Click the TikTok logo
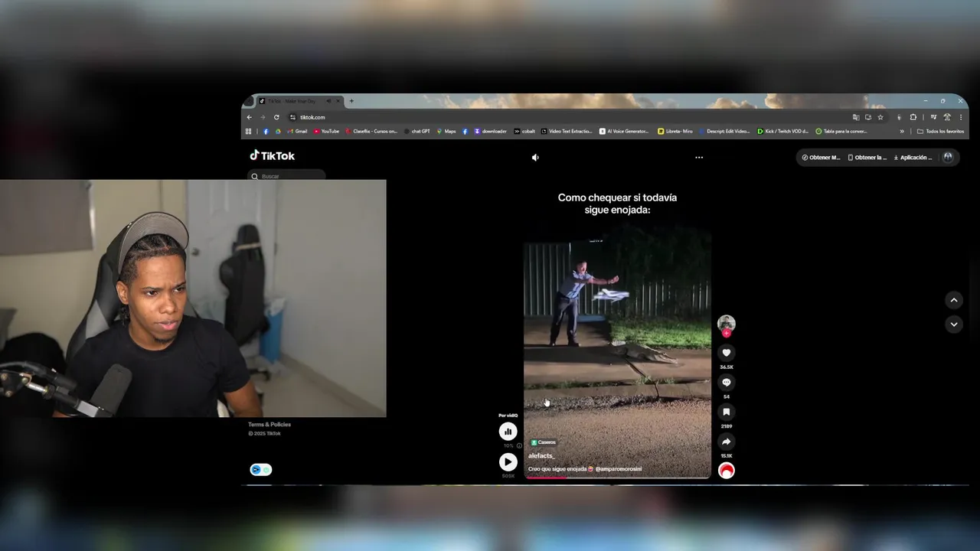Viewport: 980px width, 551px height. click(272, 155)
